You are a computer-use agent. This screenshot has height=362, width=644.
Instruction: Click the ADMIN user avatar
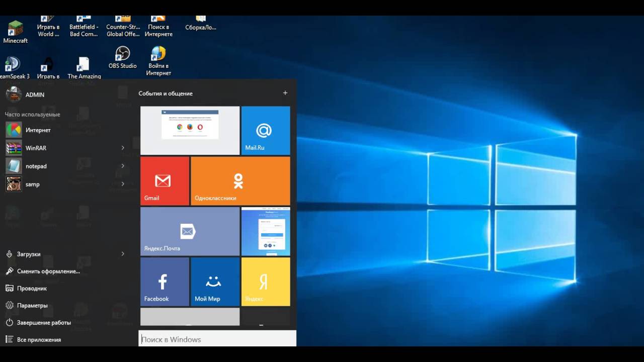pos(14,95)
